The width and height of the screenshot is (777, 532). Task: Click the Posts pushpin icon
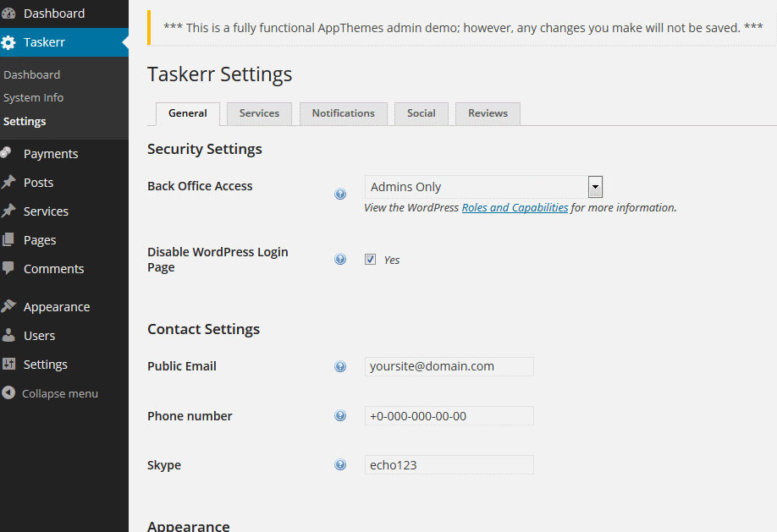coord(8,182)
